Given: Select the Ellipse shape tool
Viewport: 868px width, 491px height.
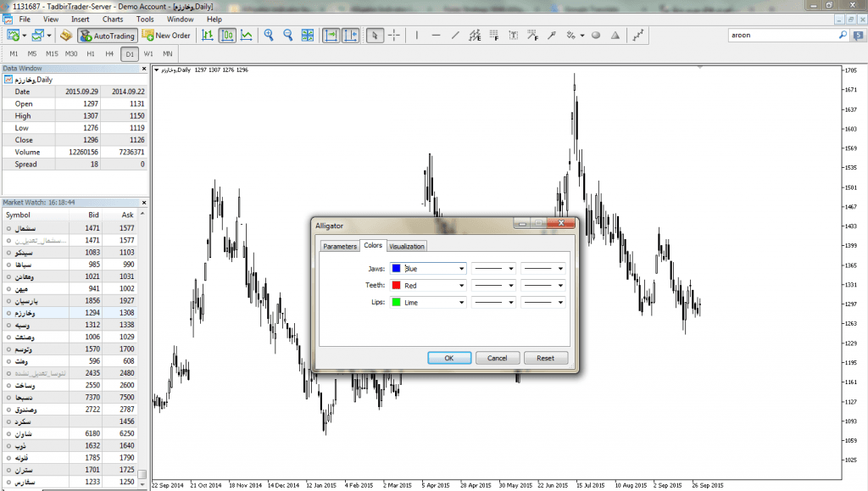Looking at the screenshot, I should pos(596,36).
